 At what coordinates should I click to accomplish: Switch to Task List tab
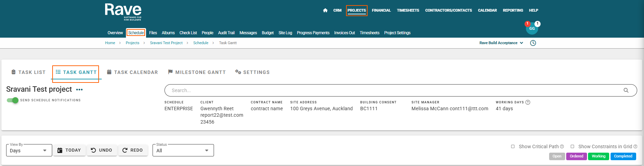pyautogui.click(x=28, y=72)
